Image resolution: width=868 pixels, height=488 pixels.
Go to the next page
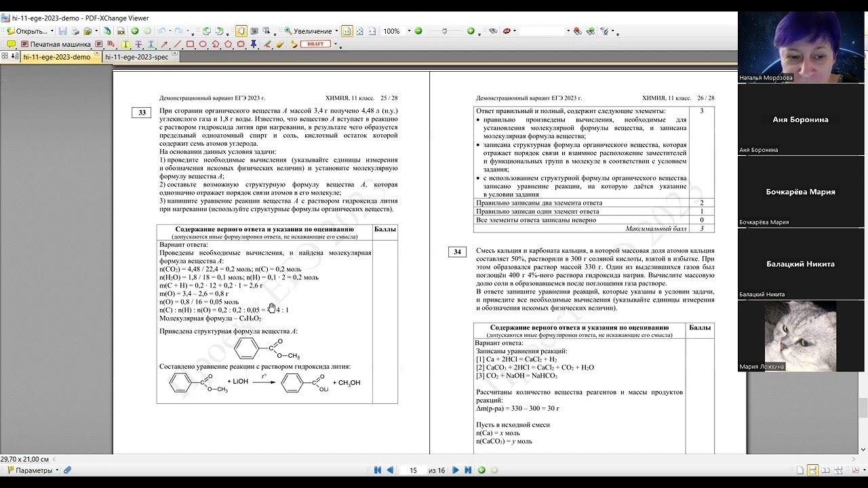(455, 470)
